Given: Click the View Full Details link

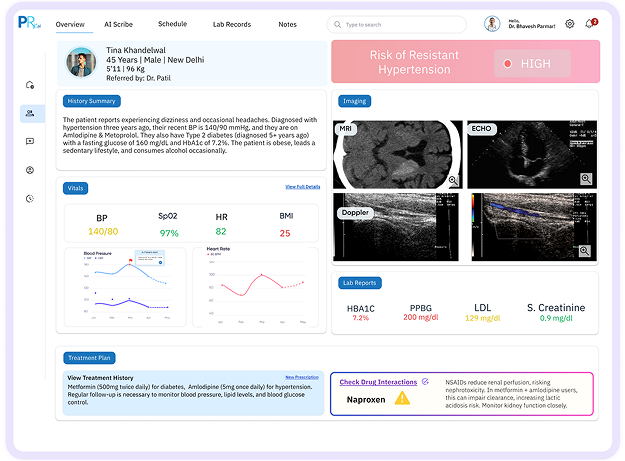Looking at the screenshot, I should tap(302, 187).
